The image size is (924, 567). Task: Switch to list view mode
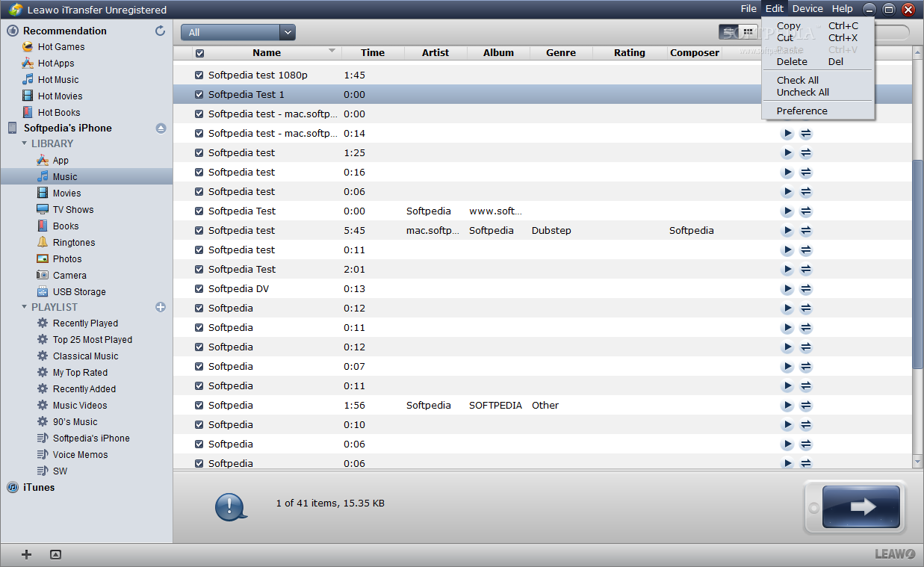tap(729, 32)
